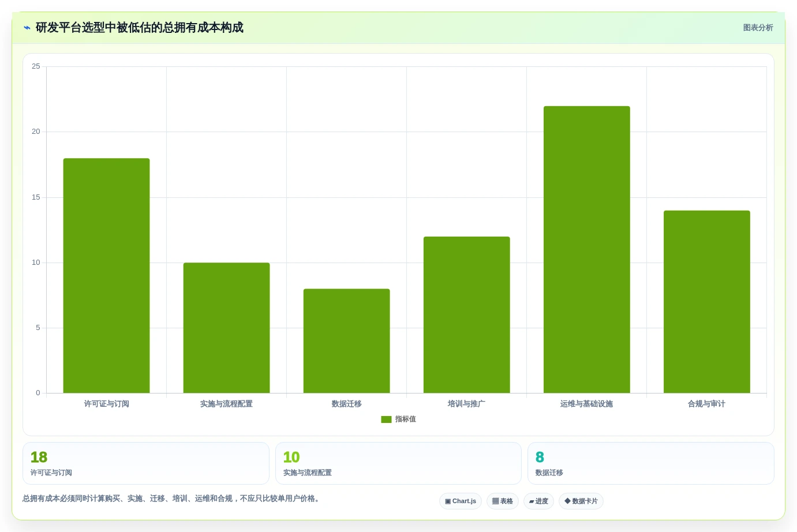Click the Chart.js tag chip

461,501
